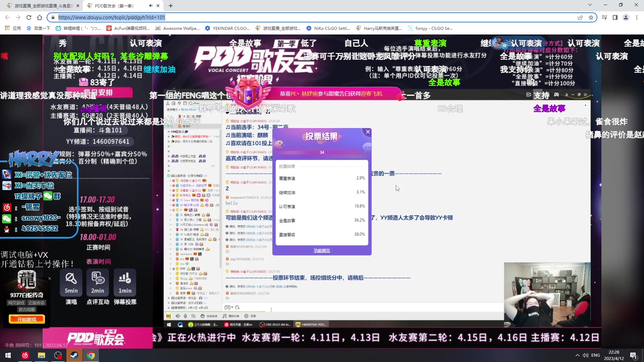The image size is (644, 362).
Task: Open Steam from taskbar
Action: (x=74, y=355)
